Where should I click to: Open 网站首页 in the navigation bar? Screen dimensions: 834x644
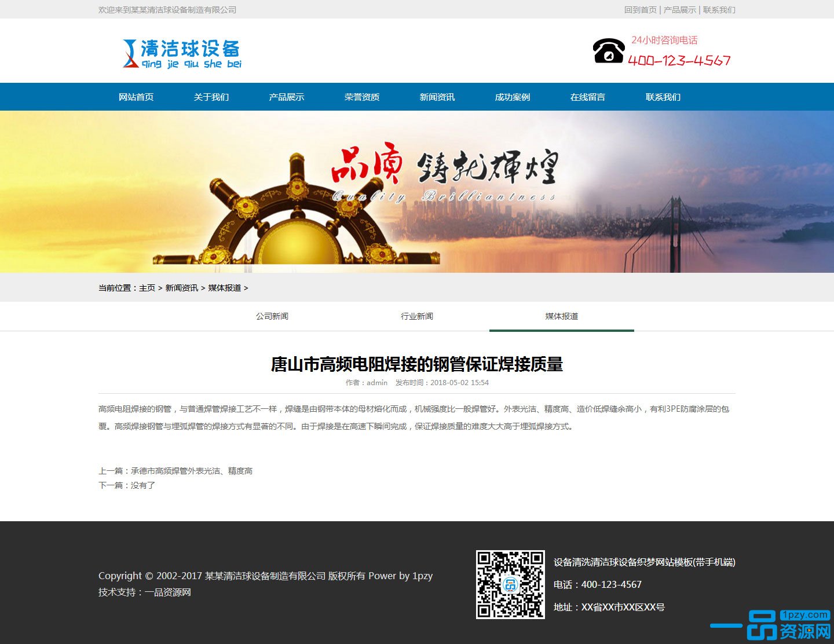coord(136,97)
